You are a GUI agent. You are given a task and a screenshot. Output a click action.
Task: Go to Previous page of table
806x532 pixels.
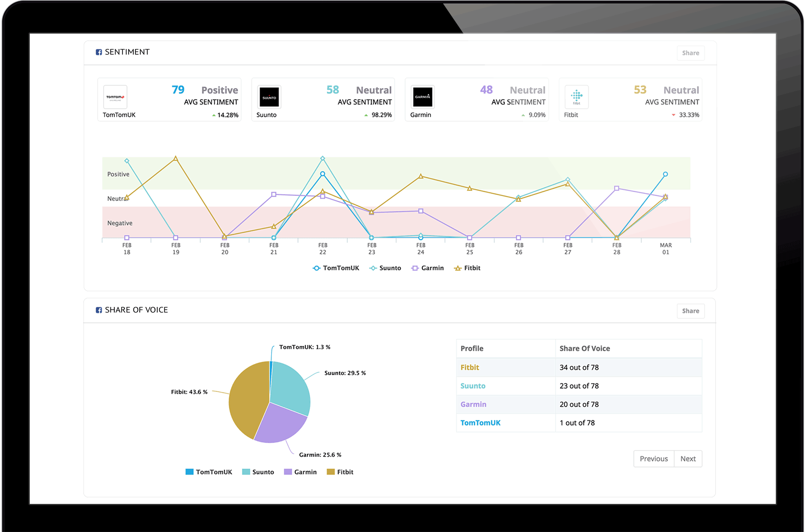(653, 459)
